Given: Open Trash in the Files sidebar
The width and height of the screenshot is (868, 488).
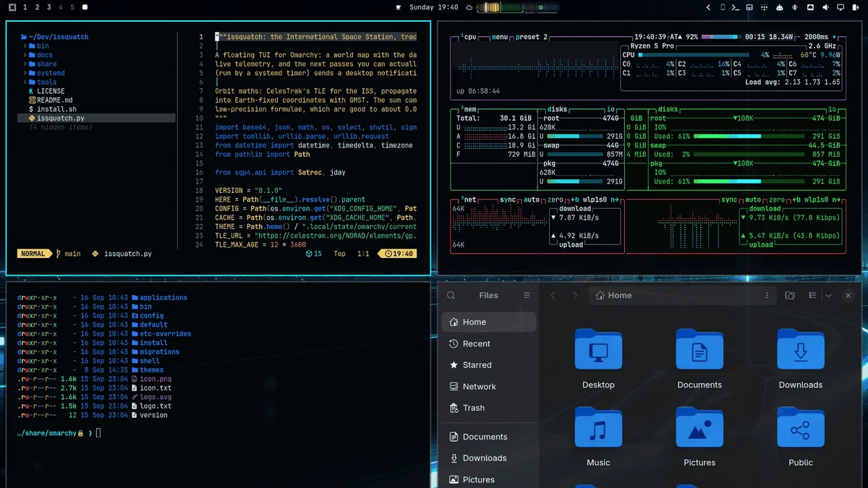Looking at the screenshot, I should [x=490, y=408].
